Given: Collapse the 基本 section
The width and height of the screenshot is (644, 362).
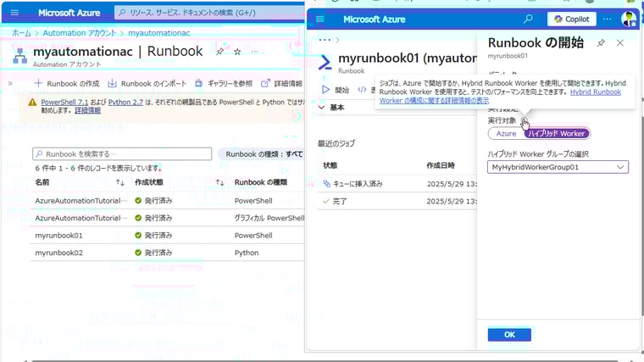Looking at the screenshot, I should click(331, 108).
